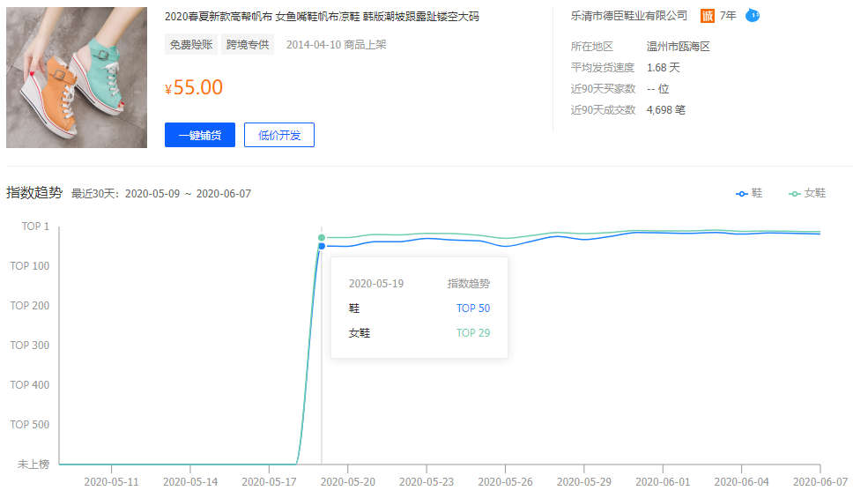Screen dimensions: 868x498
Task: Open the product title link 2020春夏新款高帮帆布
Action: point(322,17)
